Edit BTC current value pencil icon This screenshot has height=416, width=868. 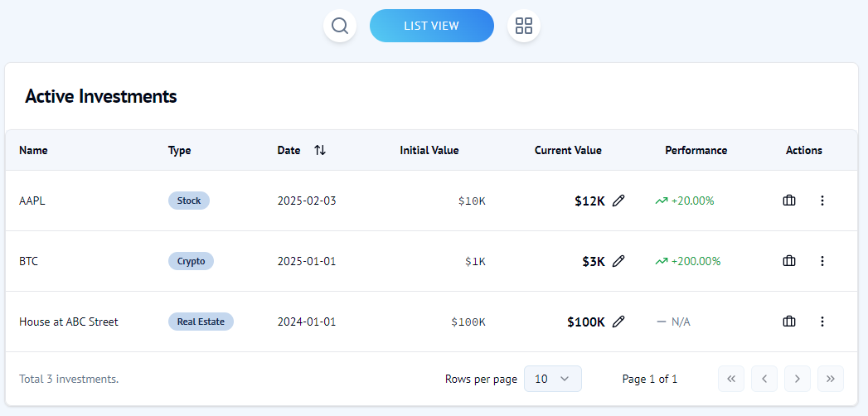618,261
